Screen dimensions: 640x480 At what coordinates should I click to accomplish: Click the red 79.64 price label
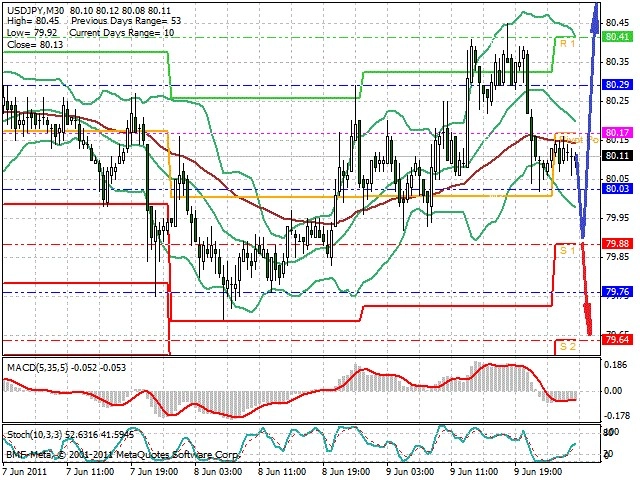coord(618,340)
